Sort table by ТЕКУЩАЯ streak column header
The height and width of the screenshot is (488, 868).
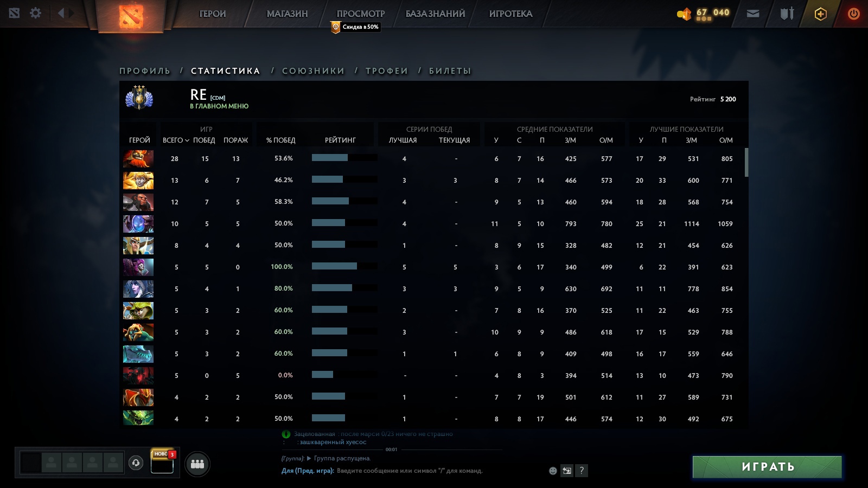[454, 140]
